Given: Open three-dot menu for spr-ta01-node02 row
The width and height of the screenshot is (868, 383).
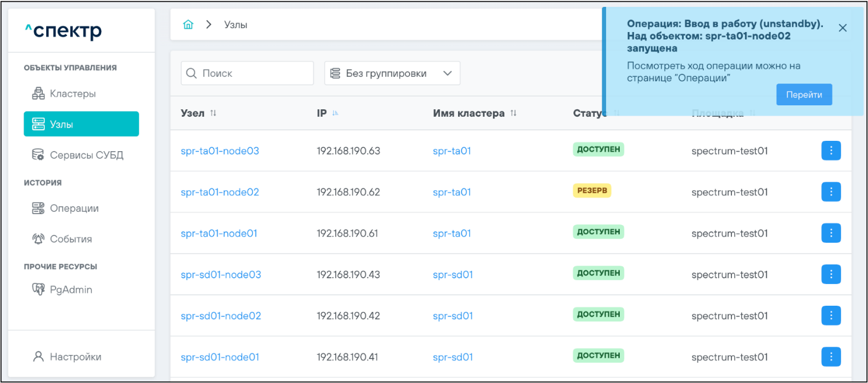Looking at the screenshot, I should tap(831, 192).
